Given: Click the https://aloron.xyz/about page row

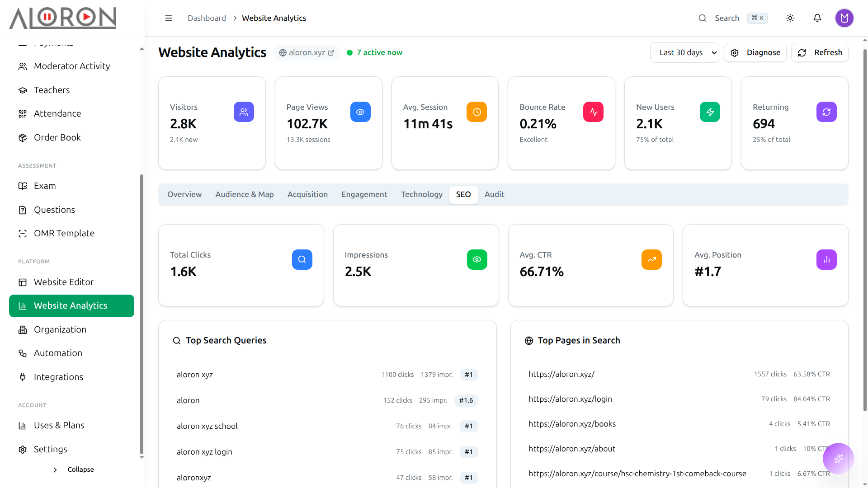Looking at the screenshot, I should click(x=679, y=449).
